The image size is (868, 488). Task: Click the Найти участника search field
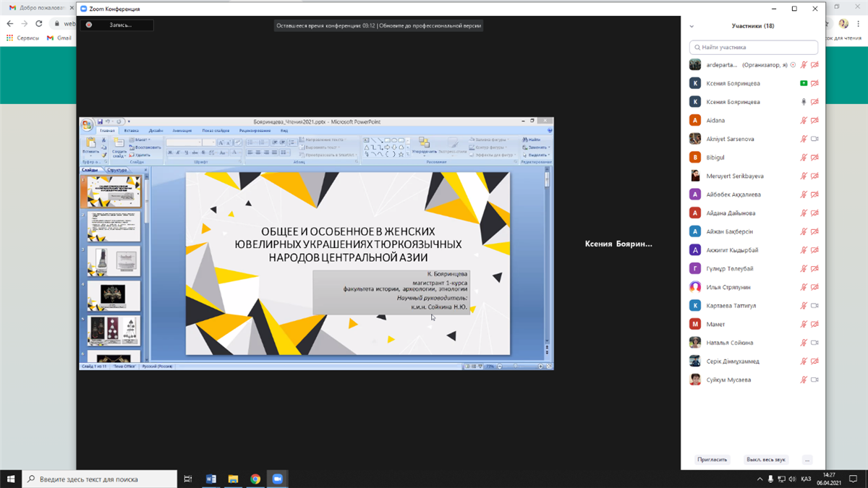pos(754,47)
